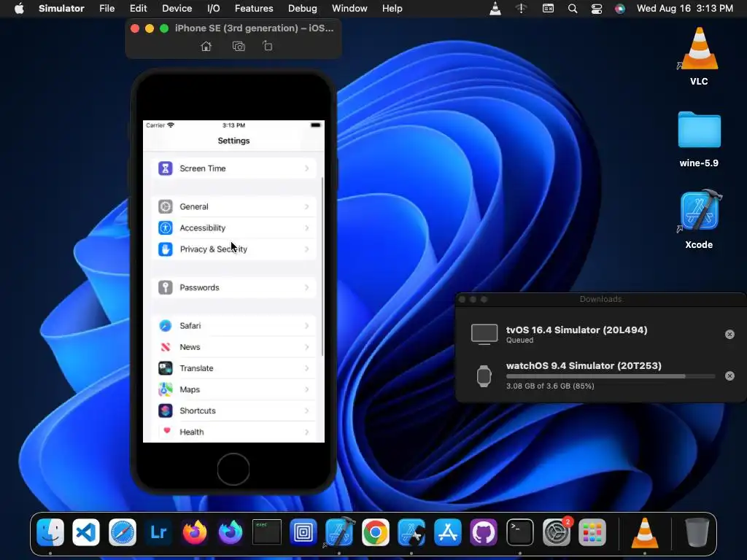Tap the Passwords key icon
The width and height of the screenshot is (747, 560).
tap(166, 287)
